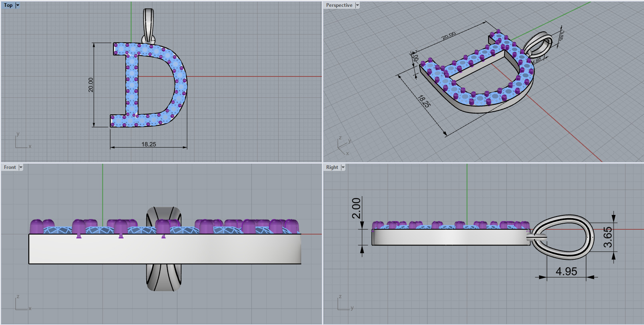Select the 3.65 bail dimension in Right view
Screen dimensions: 644x325
tap(608, 237)
